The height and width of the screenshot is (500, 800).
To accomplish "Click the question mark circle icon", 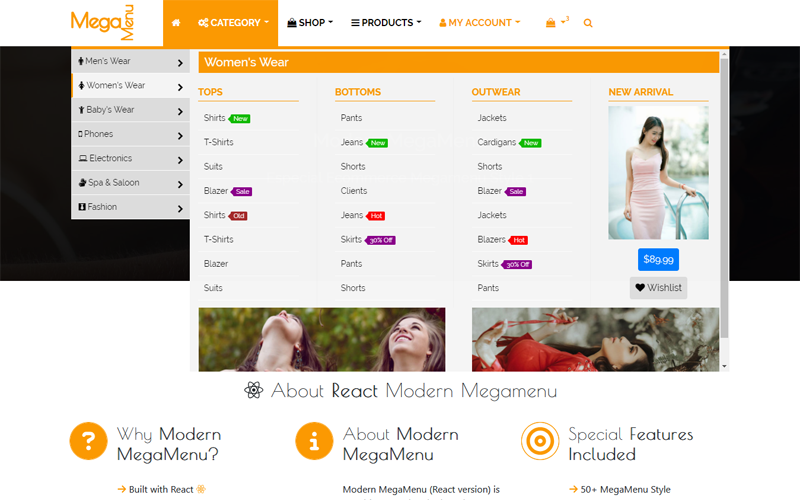I will click(x=89, y=441).
